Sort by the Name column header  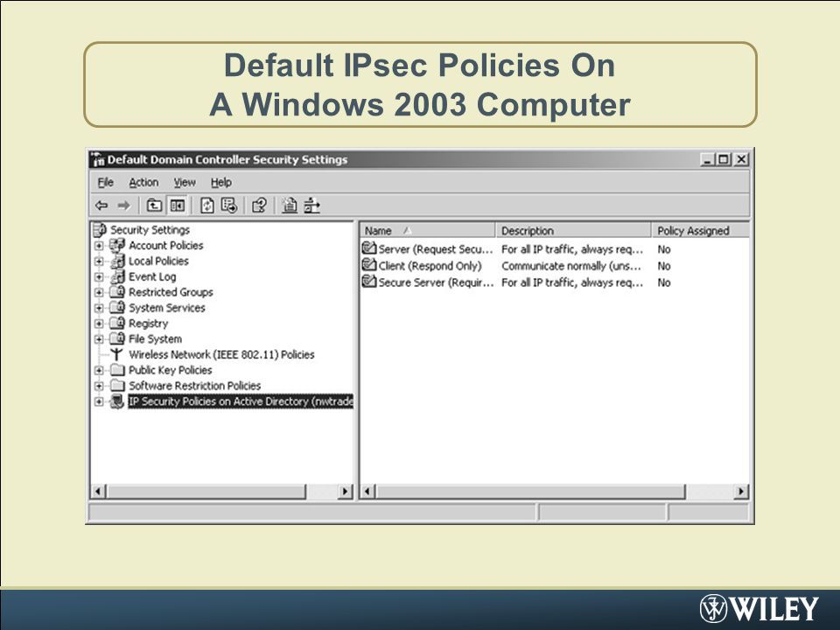(427, 230)
